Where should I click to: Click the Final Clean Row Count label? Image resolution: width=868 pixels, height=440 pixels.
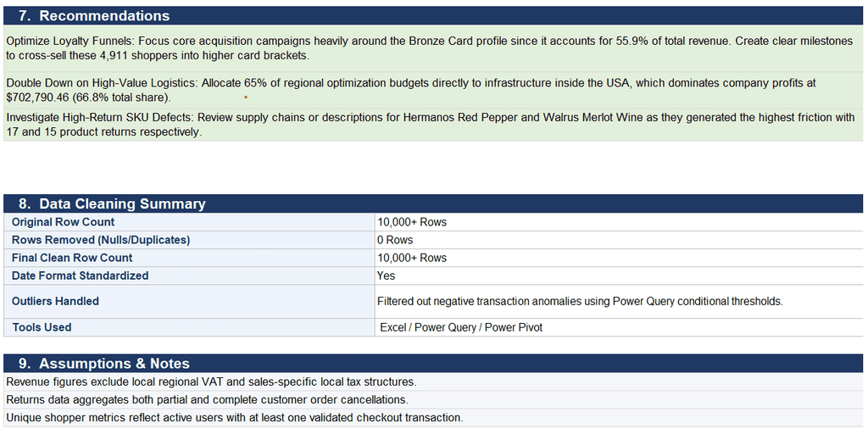click(x=189, y=258)
